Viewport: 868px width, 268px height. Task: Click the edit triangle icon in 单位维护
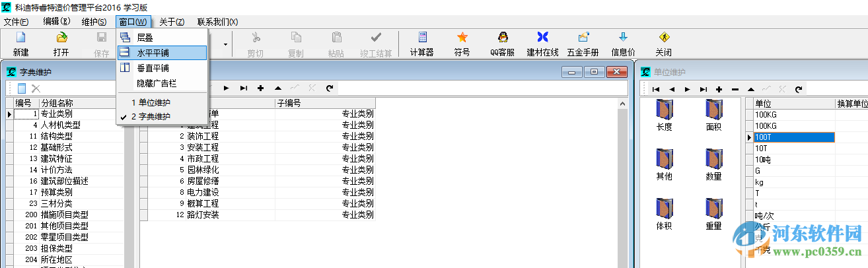pos(751,88)
